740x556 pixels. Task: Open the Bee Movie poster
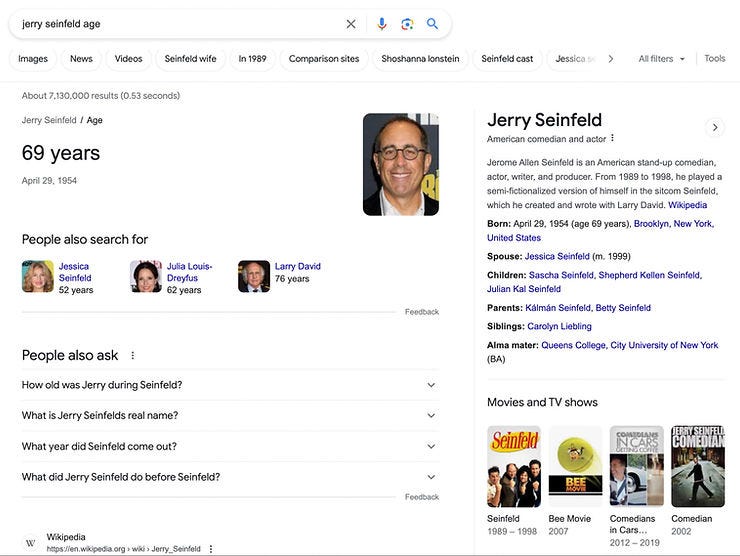click(x=575, y=466)
